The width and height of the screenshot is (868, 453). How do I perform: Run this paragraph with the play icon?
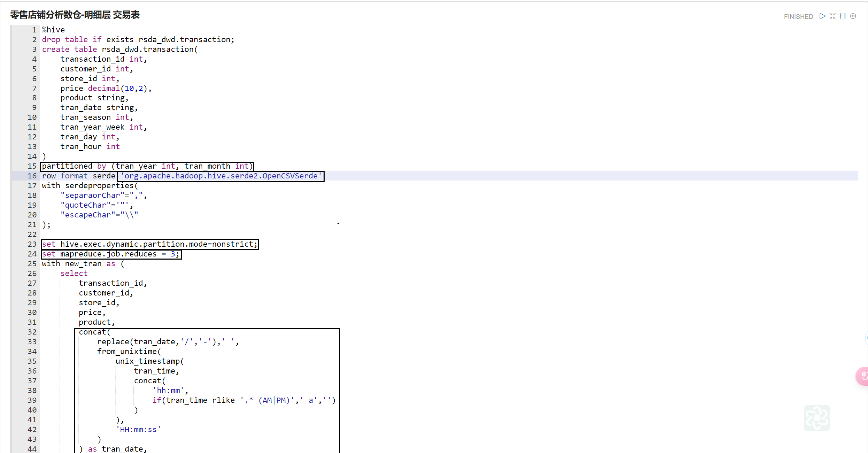[822, 16]
